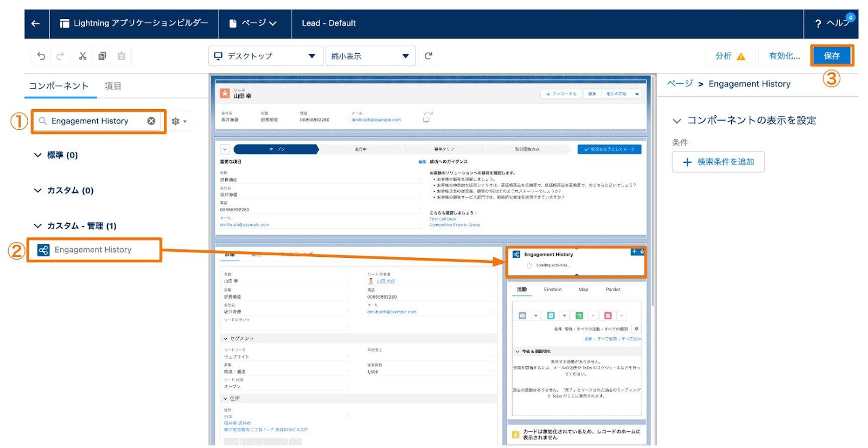
Task: Click the email action icon in activity panel
Action: [522, 316]
